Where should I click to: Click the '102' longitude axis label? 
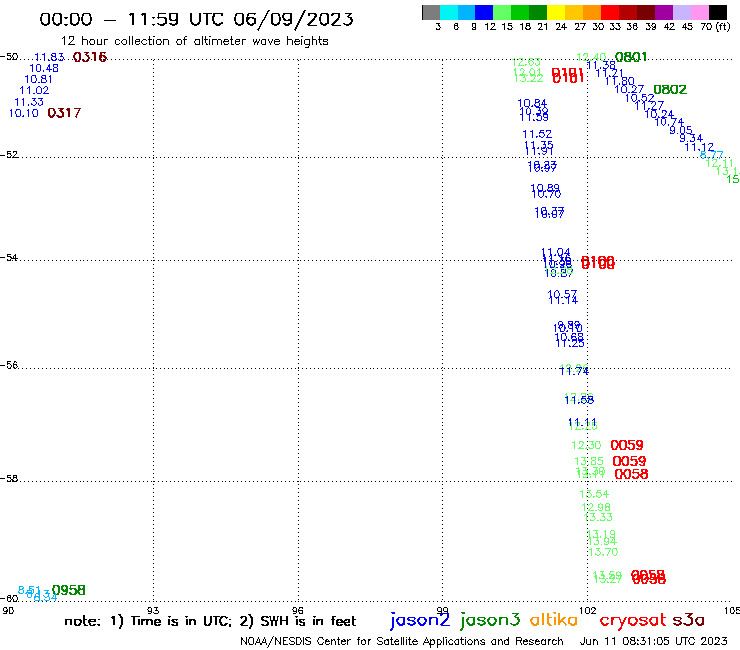pos(587,610)
